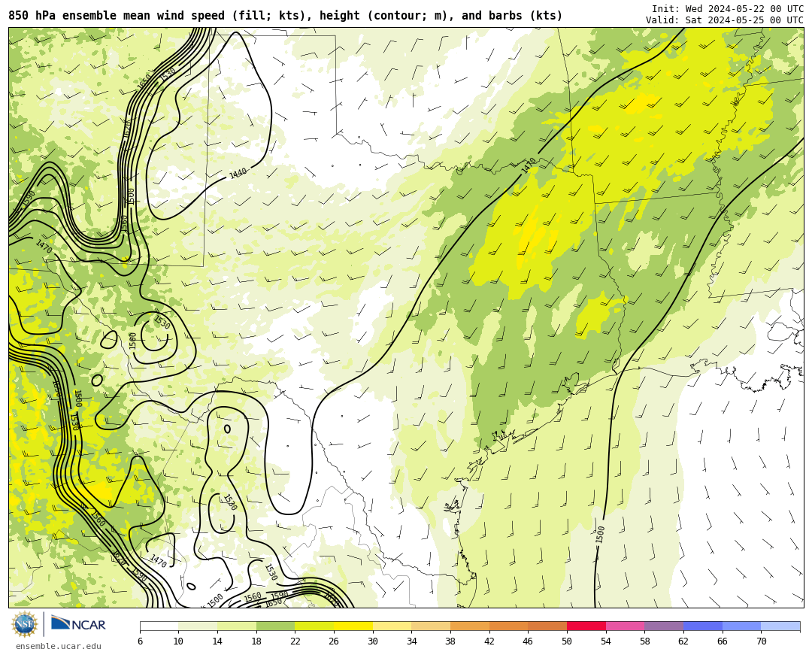
Task: Click the colorbar tick label 42
Action: click(x=489, y=641)
